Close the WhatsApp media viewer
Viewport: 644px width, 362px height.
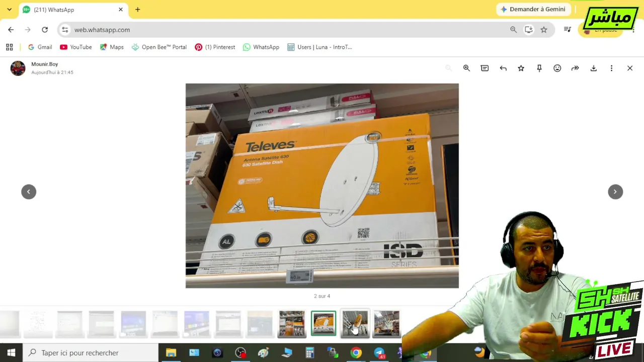(630, 68)
